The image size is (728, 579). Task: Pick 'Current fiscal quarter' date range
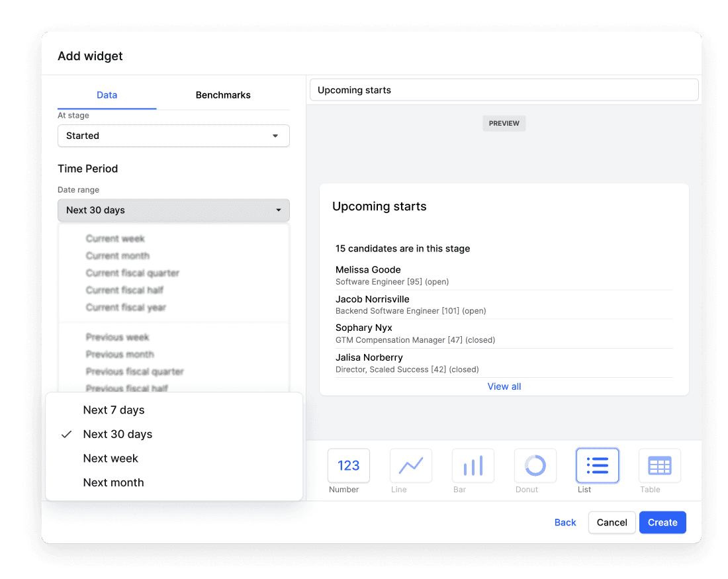pos(132,273)
